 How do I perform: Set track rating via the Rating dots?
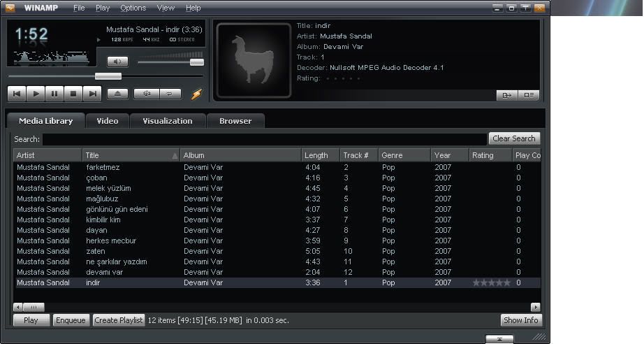(343, 78)
